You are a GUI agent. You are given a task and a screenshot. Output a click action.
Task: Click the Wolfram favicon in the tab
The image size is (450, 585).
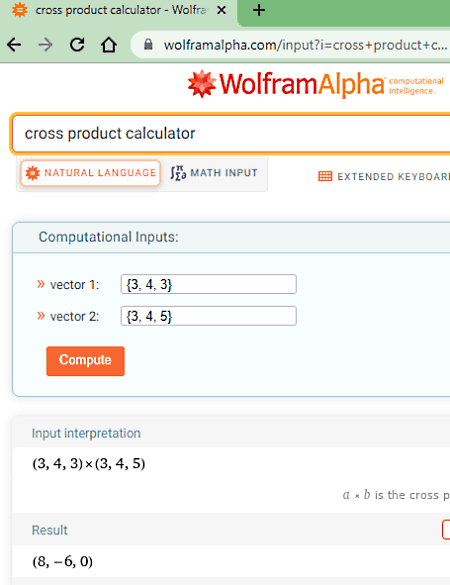coord(19,10)
